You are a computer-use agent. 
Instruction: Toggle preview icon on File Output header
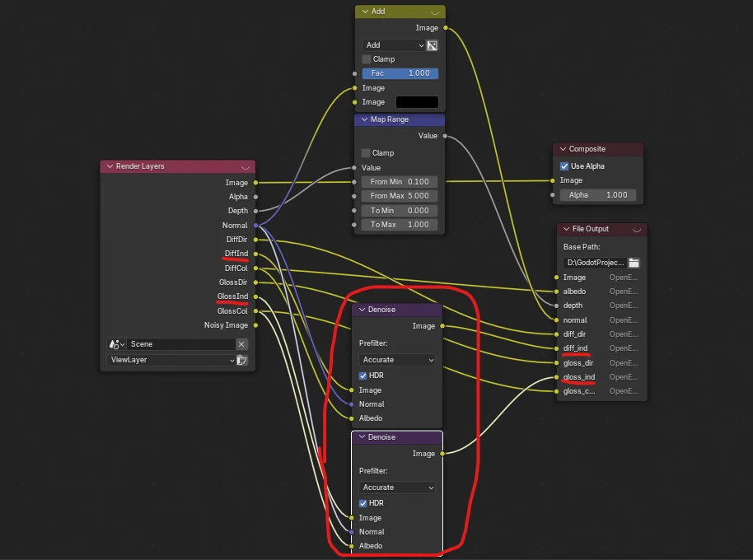point(637,230)
